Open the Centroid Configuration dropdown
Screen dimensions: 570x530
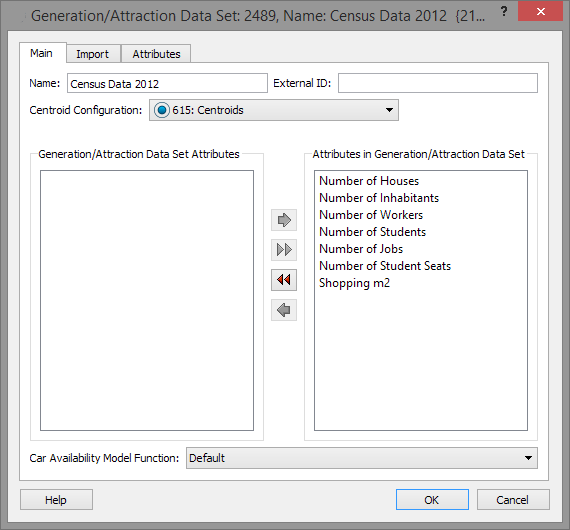tap(274, 110)
